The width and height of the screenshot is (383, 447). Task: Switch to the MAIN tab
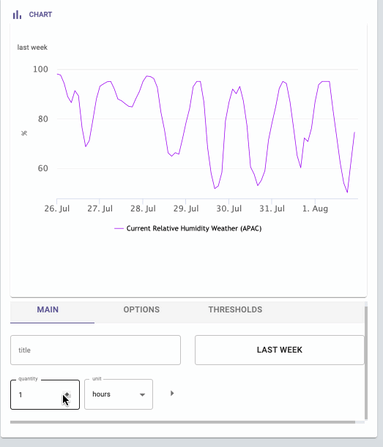click(x=48, y=310)
